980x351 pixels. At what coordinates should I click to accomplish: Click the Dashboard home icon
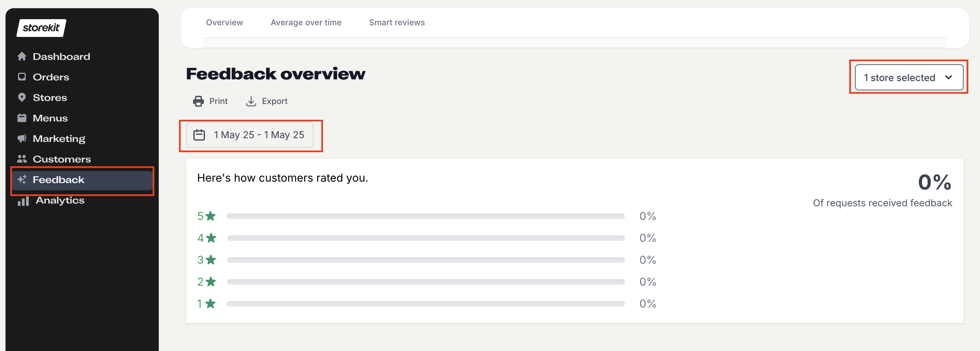click(22, 56)
